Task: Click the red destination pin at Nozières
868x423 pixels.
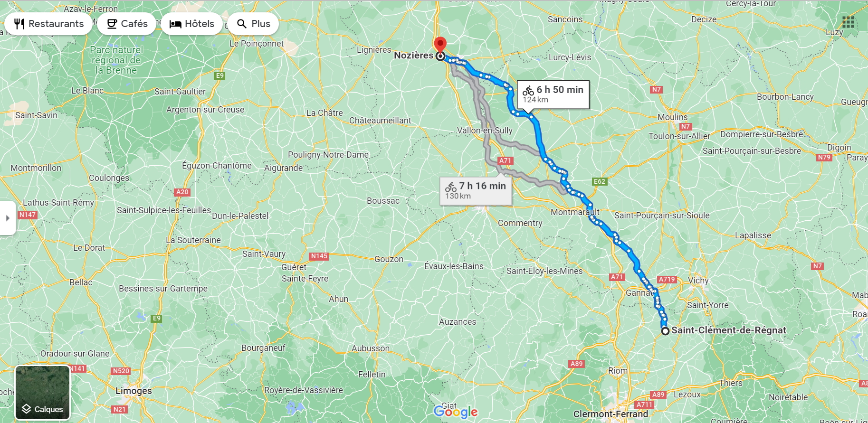Action: [x=440, y=45]
